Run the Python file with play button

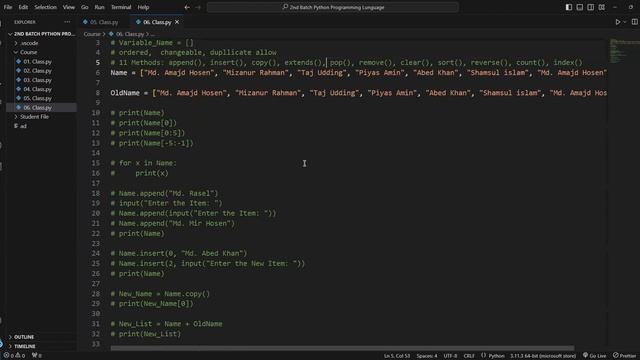618,22
